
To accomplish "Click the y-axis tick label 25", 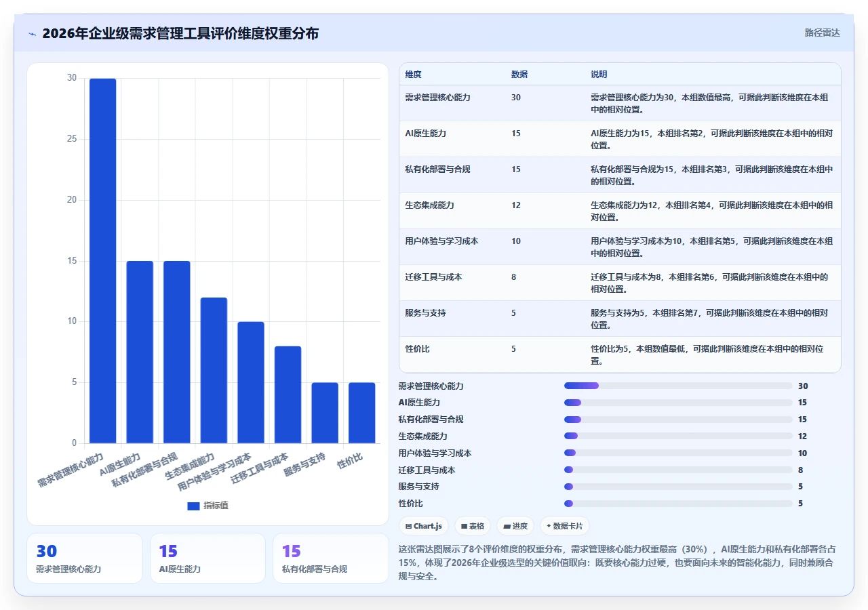I will [72, 139].
